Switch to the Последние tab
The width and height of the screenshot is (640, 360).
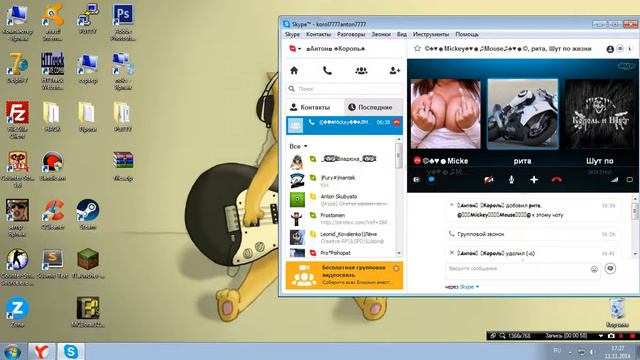pyautogui.click(x=373, y=107)
